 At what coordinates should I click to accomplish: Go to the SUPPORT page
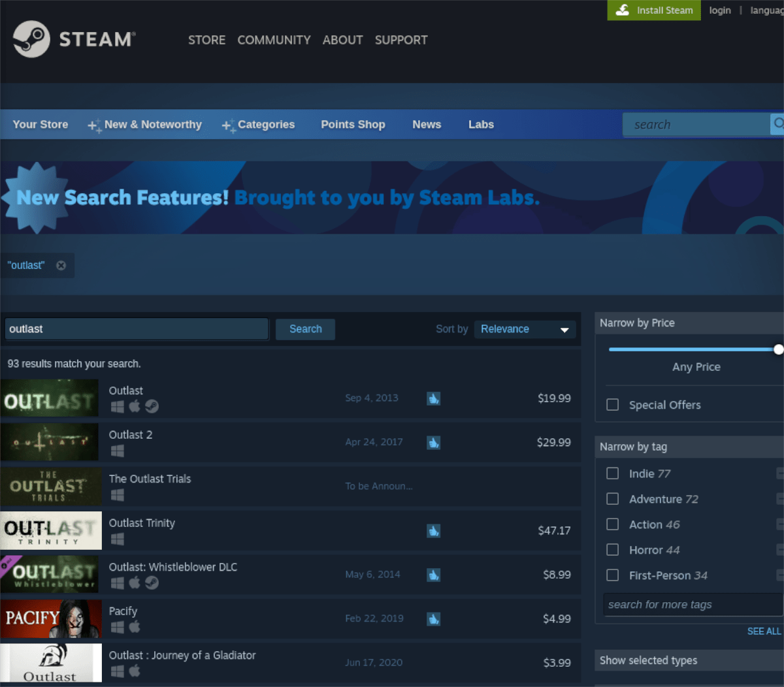click(401, 40)
